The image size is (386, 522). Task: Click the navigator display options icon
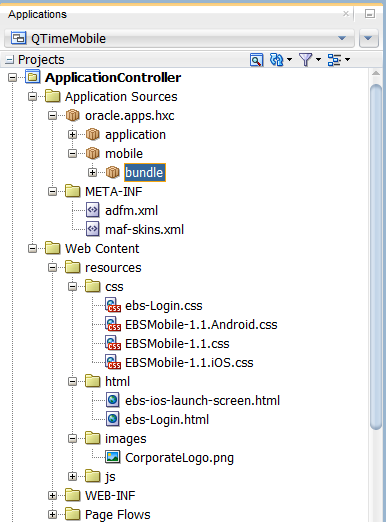click(256, 60)
